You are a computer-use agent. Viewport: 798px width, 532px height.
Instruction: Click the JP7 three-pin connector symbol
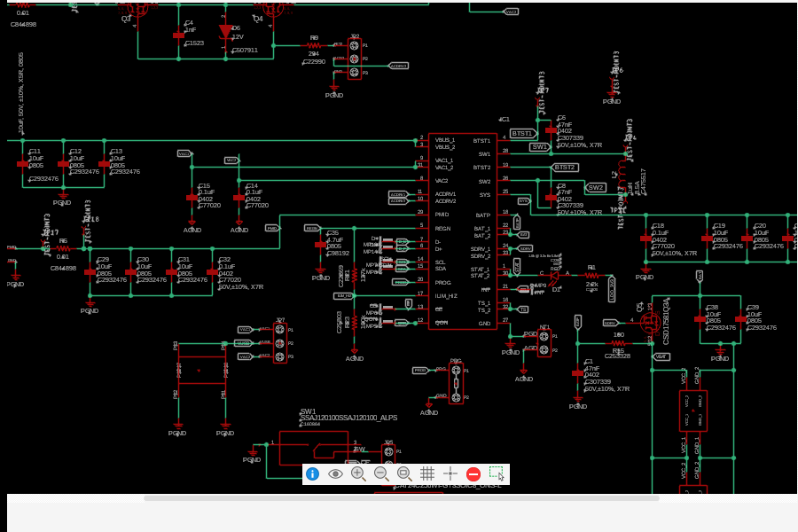(280, 344)
